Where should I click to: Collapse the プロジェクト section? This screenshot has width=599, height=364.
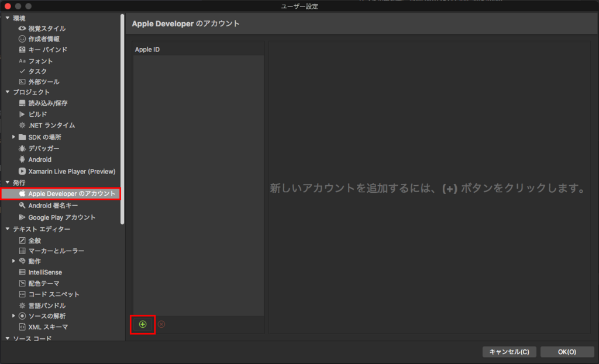(8, 92)
